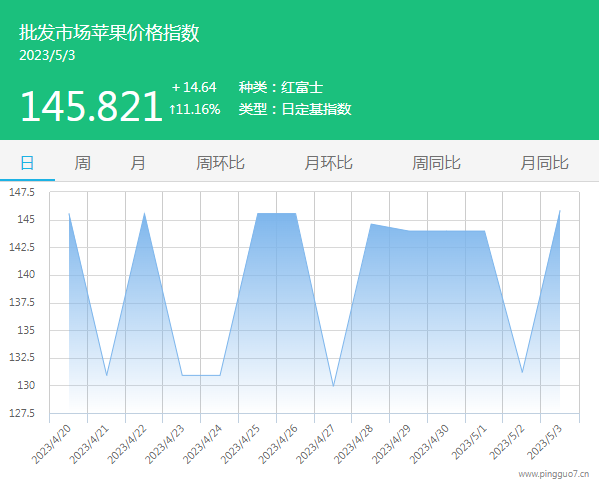Click x-axis date 2023/5/1
Image resolution: width=599 pixels, height=483 pixels.
(x=469, y=442)
